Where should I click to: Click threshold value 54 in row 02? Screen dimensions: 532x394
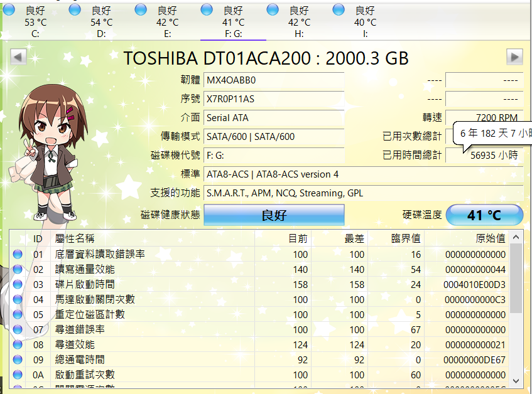coord(416,270)
